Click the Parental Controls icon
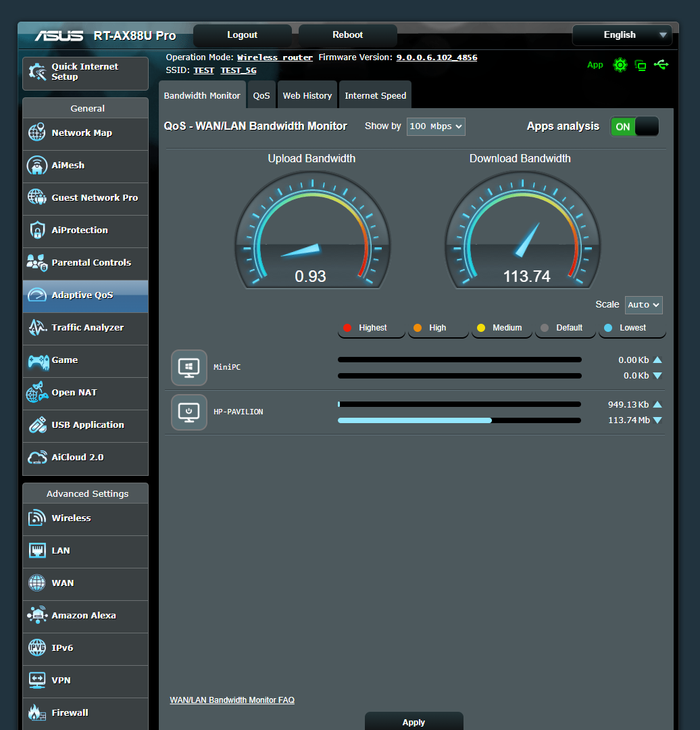The width and height of the screenshot is (700, 730). [36, 262]
